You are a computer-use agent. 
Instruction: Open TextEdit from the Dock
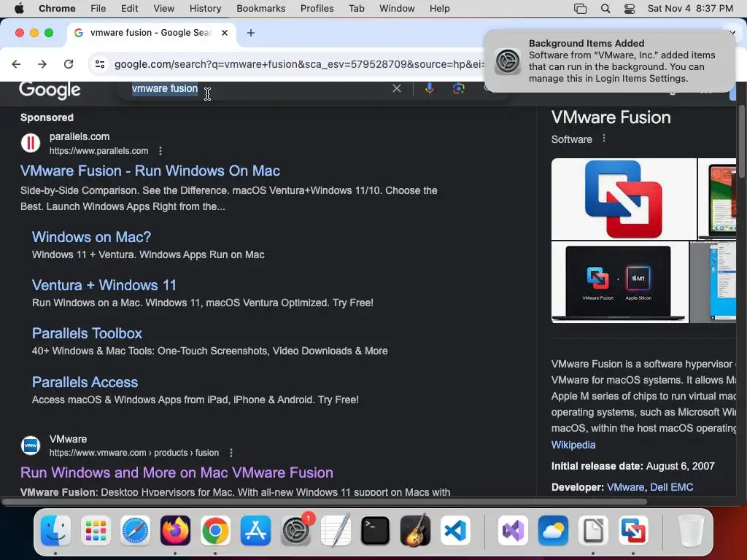[336, 530]
